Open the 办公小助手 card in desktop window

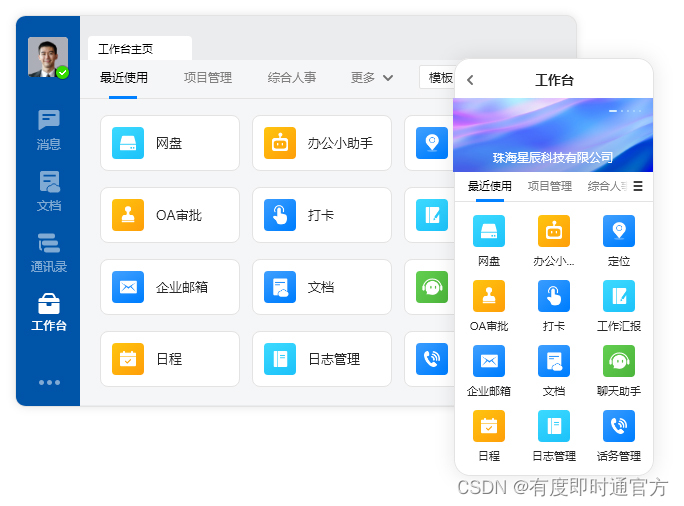321,143
